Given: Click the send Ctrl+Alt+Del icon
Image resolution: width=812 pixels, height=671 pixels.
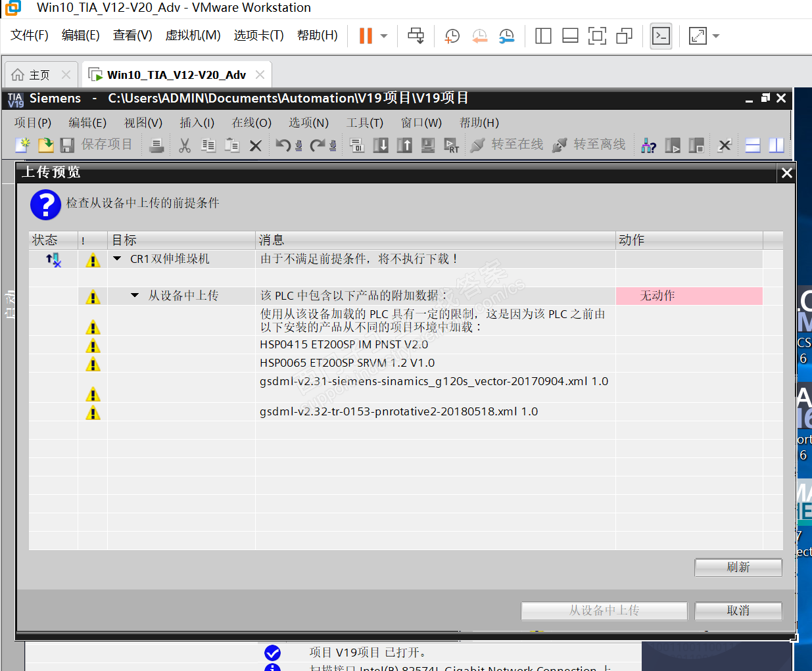Looking at the screenshot, I should pyautogui.click(x=416, y=35).
